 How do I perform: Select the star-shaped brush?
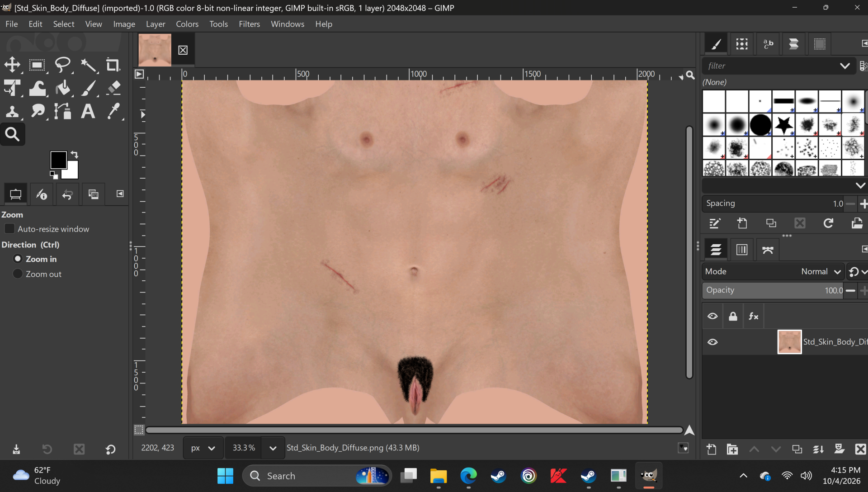click(783, 124)
